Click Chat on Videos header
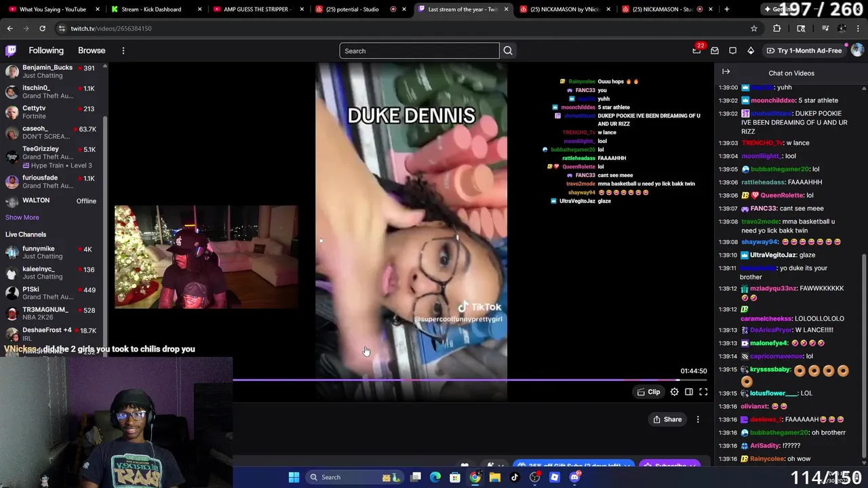This screenshot has width=868, height=488. click(791, 73)
